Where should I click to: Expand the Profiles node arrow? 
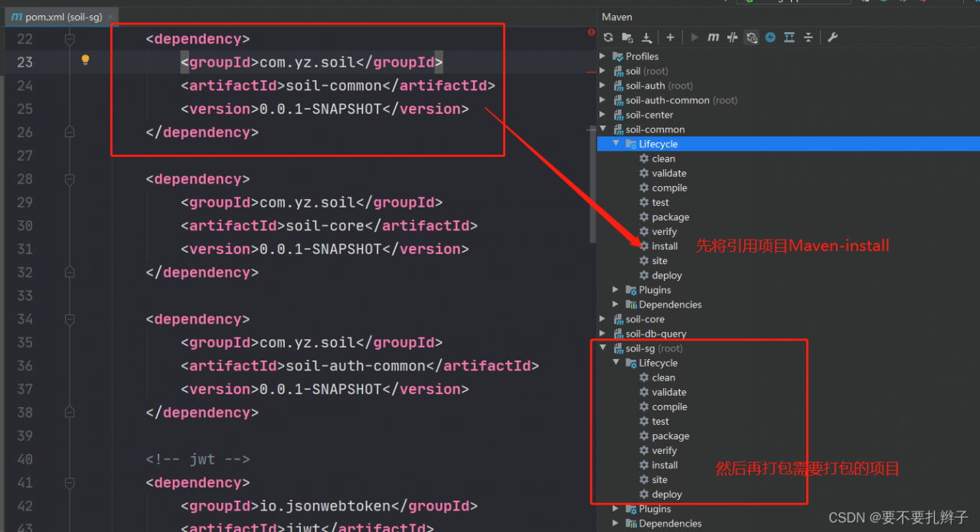[x=603, y=56]
